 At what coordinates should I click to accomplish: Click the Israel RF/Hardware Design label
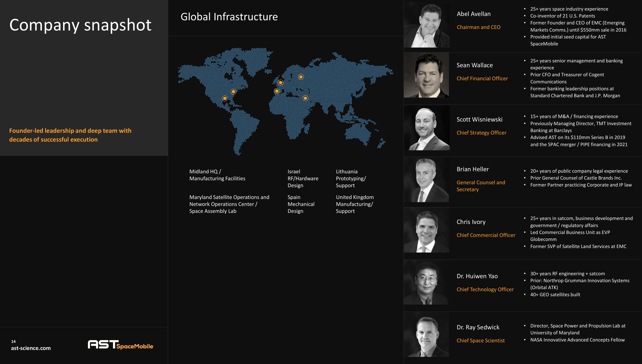coord(303,179)
